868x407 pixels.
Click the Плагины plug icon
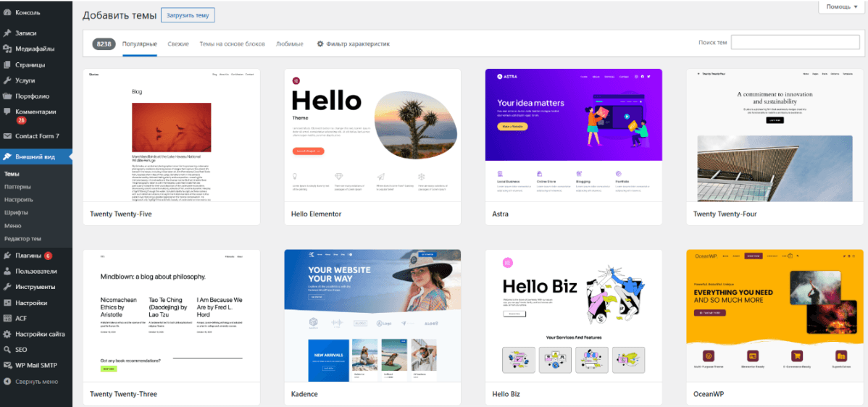tap(7, 256)
